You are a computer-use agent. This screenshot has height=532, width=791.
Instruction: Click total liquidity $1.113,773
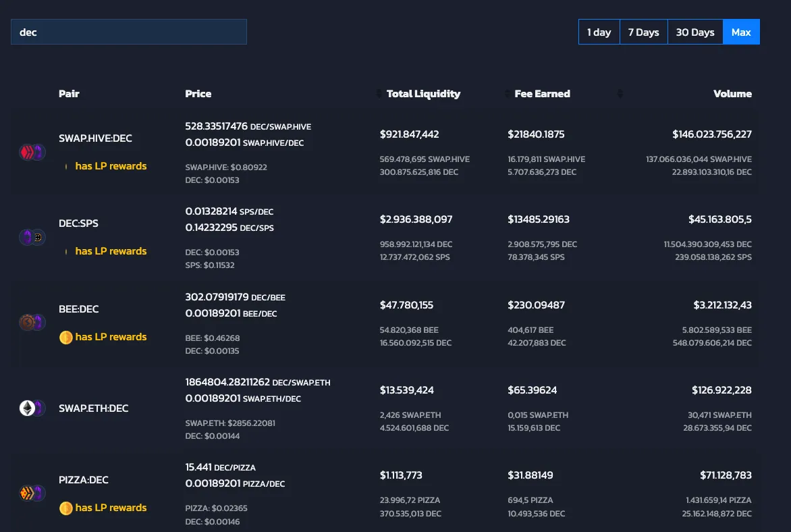click(401, 475)
